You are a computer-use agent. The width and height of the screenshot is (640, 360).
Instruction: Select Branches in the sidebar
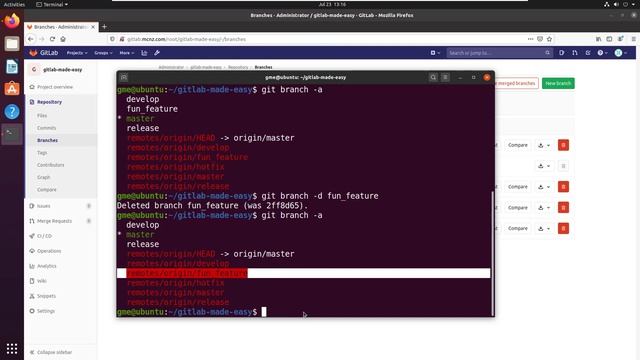[47, 140]
